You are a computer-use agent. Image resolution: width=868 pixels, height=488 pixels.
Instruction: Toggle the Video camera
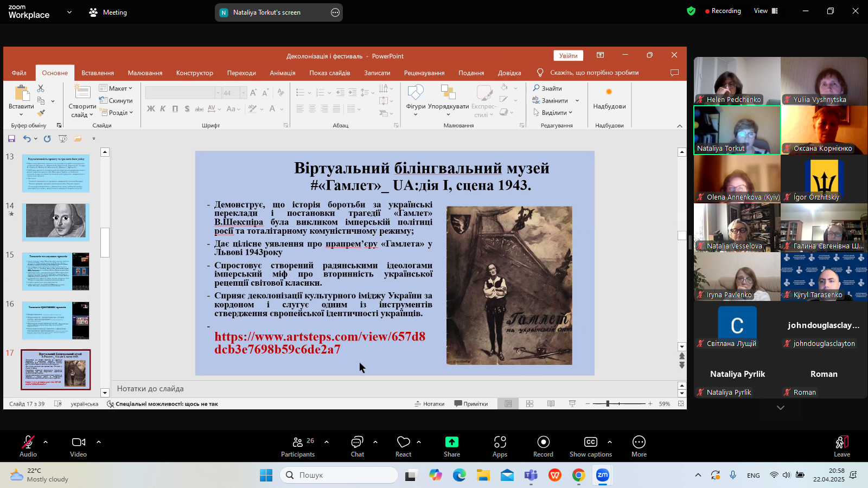click(79, 446)
